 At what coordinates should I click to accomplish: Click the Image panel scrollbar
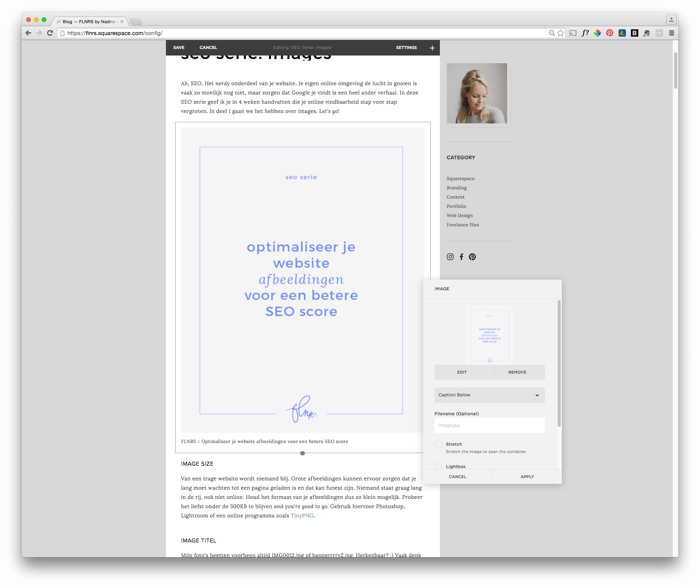click(x=559, y=363)
